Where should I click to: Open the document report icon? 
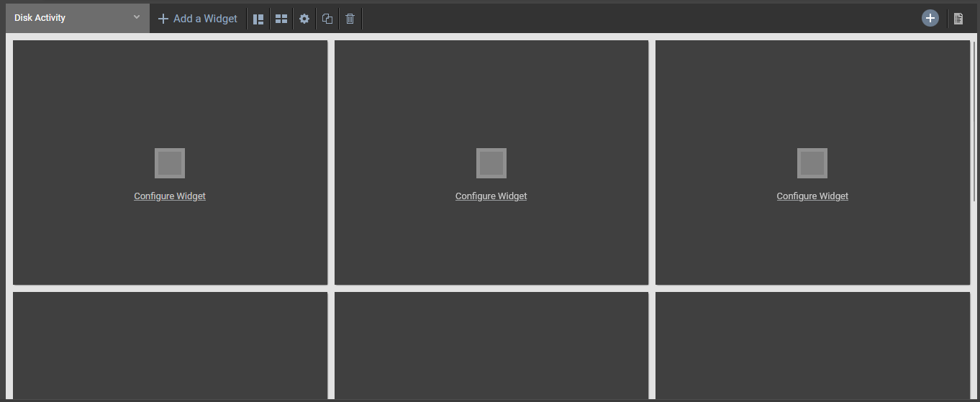click(958, 19)
